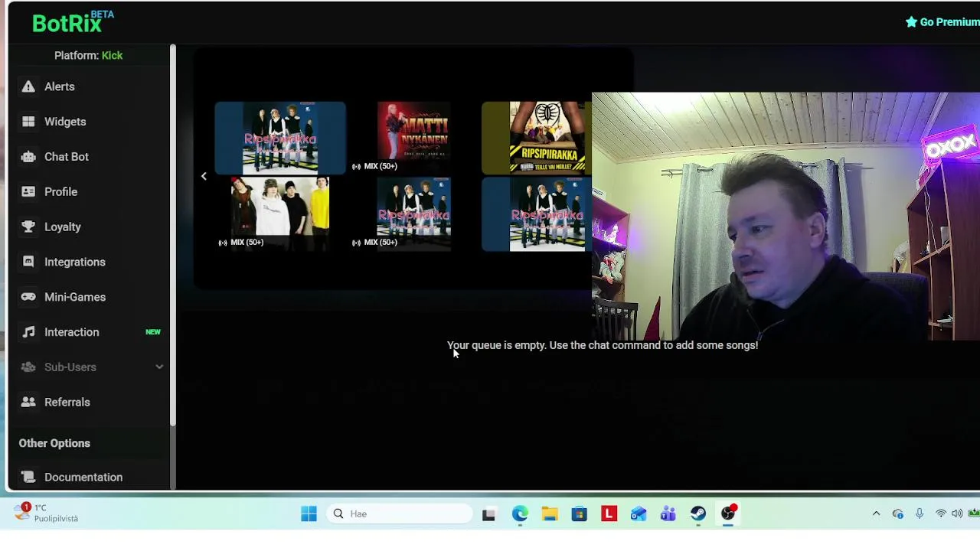Click the Chat Bot robot icon

pyautogui.click(x=28, y=157)
